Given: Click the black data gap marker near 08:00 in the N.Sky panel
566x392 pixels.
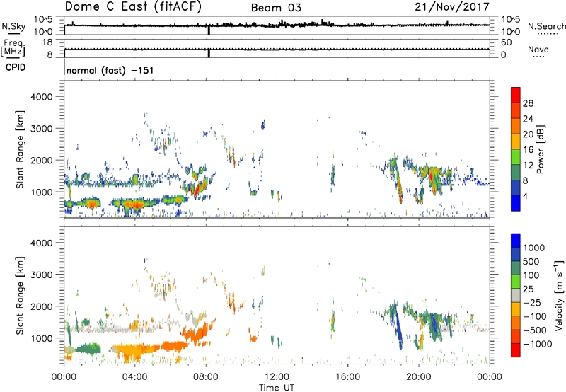Looking at the screenshot, I should pos(209,30).
